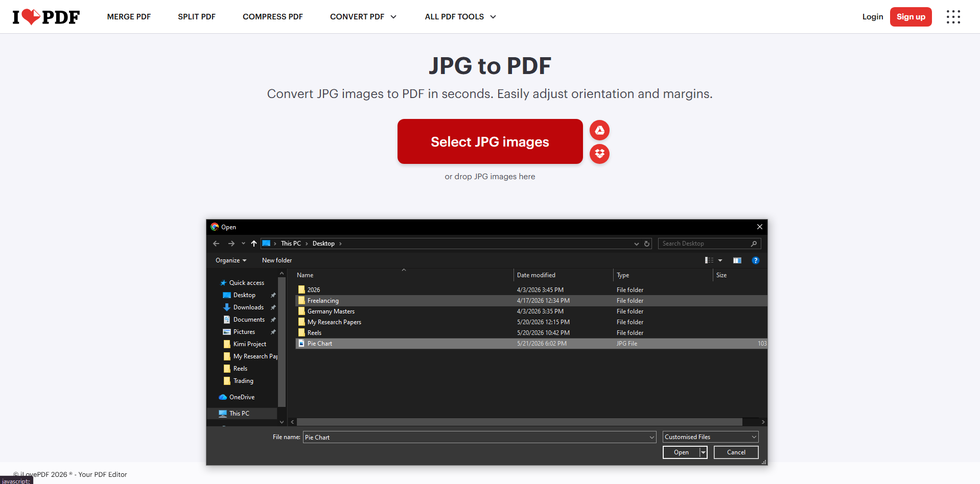Click the Sign up button
This screenshot has height=484, width=980.
tap(911, 17)
